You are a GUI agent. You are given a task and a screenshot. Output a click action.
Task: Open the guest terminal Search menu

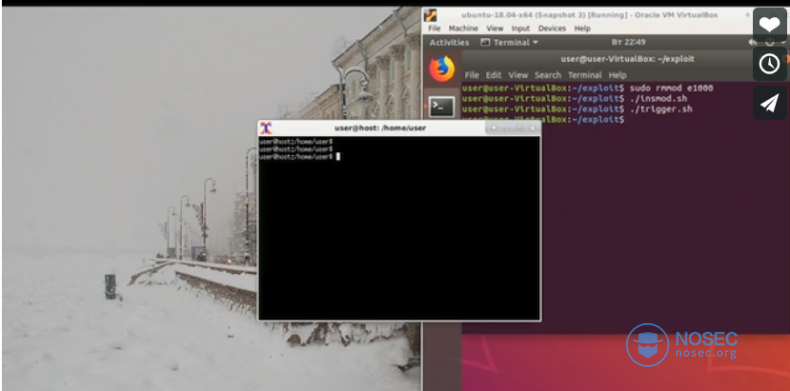548,75
